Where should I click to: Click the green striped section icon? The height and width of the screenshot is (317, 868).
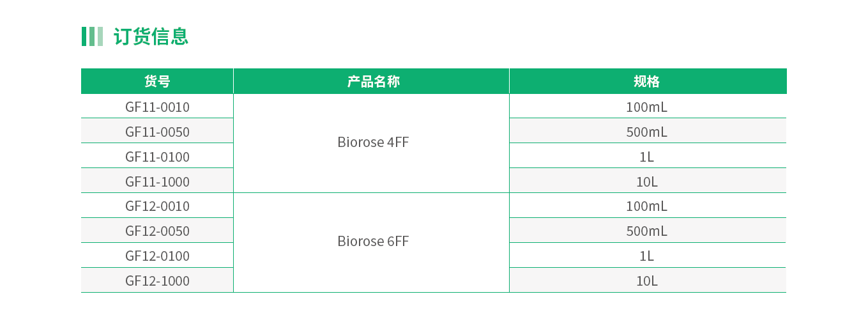click(92, 36)
